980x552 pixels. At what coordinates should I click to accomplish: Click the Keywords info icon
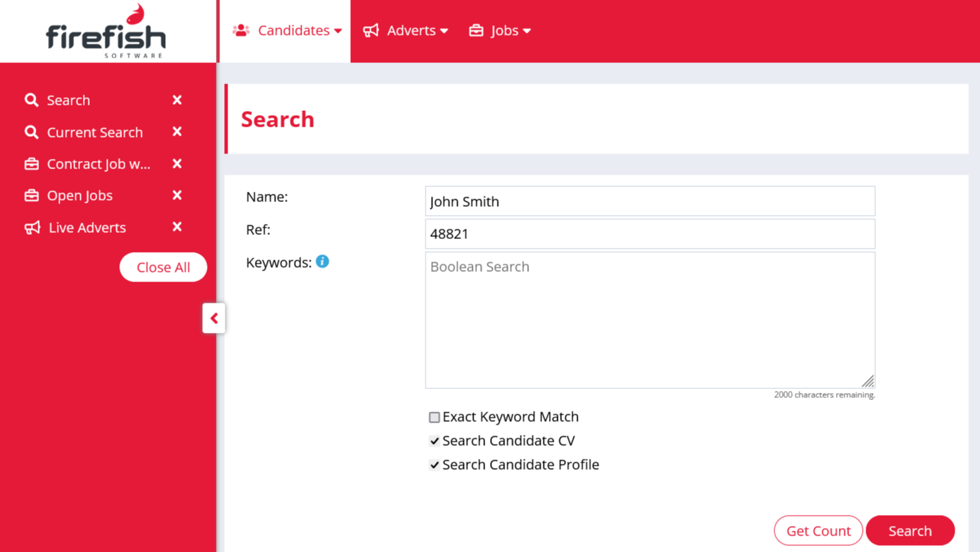[322, 262]
